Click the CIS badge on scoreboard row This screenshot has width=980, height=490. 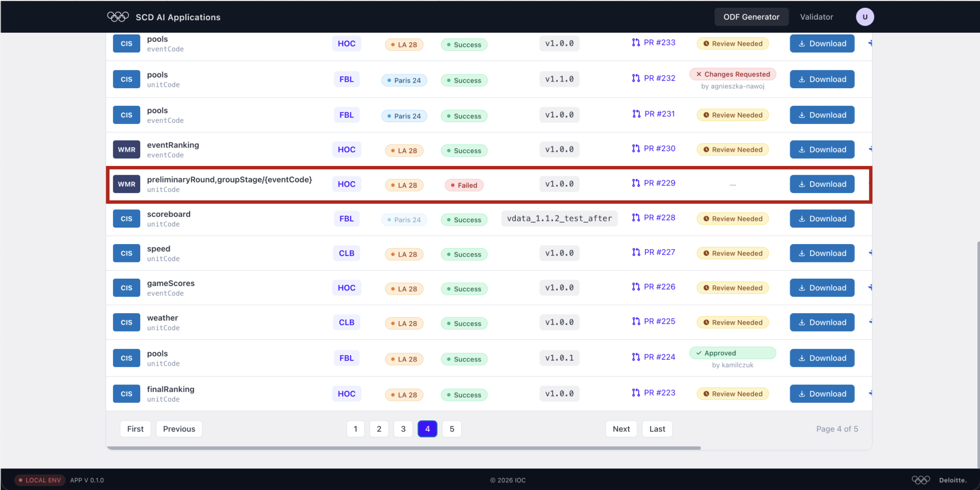click(126, 218)
